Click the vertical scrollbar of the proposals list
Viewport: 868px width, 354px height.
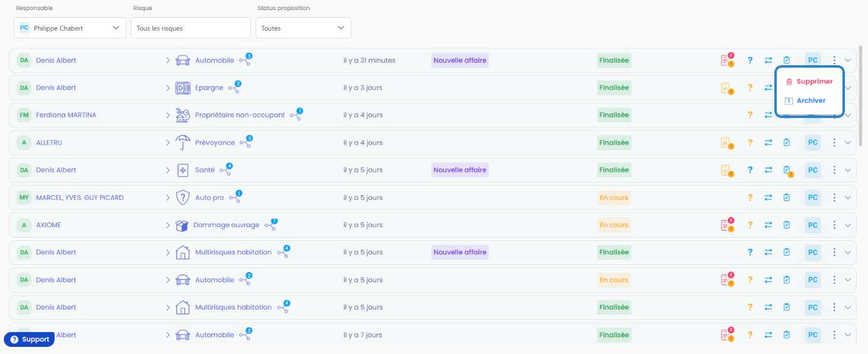click(860, 95)
